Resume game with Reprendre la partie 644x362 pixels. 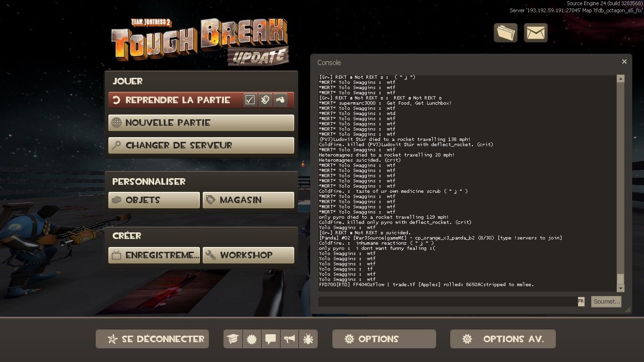(x=177, y=100)
